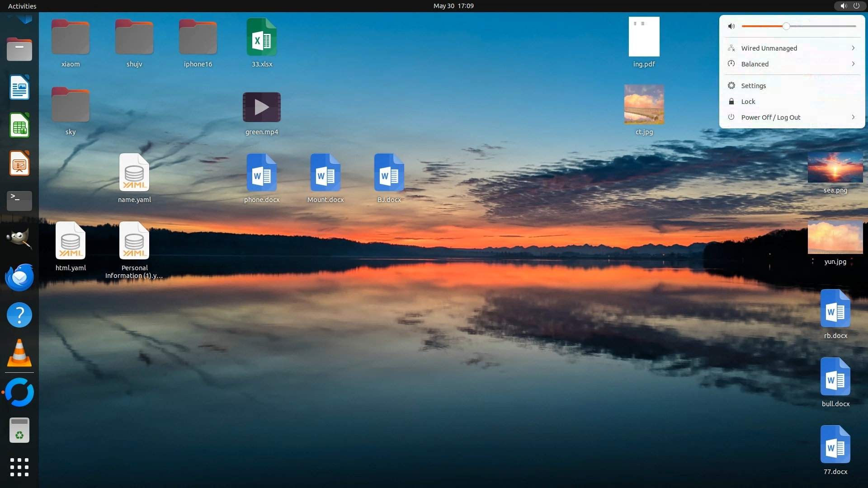The height and width of the screenshot is (488, 868).
Task: Show all applications grid
Action: 19,467
